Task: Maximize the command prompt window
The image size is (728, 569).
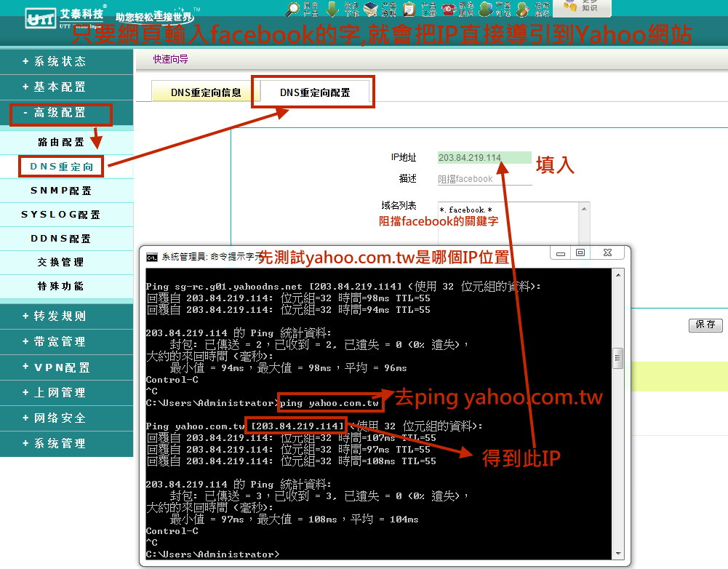Action: [580, 253]
